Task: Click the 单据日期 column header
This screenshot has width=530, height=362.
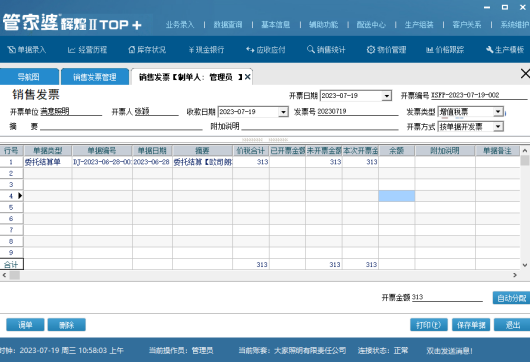Action: pos(152,151)
